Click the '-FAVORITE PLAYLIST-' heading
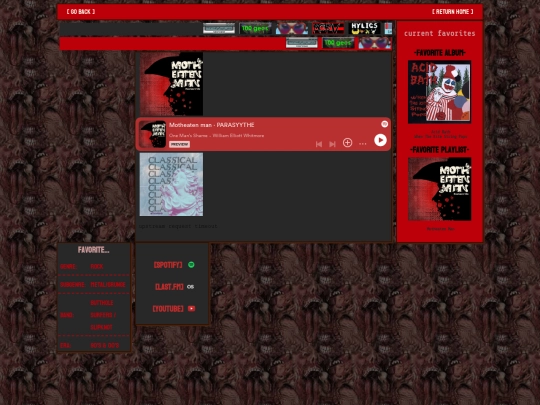This screenshot has width=540, height=405. point(440,150)
